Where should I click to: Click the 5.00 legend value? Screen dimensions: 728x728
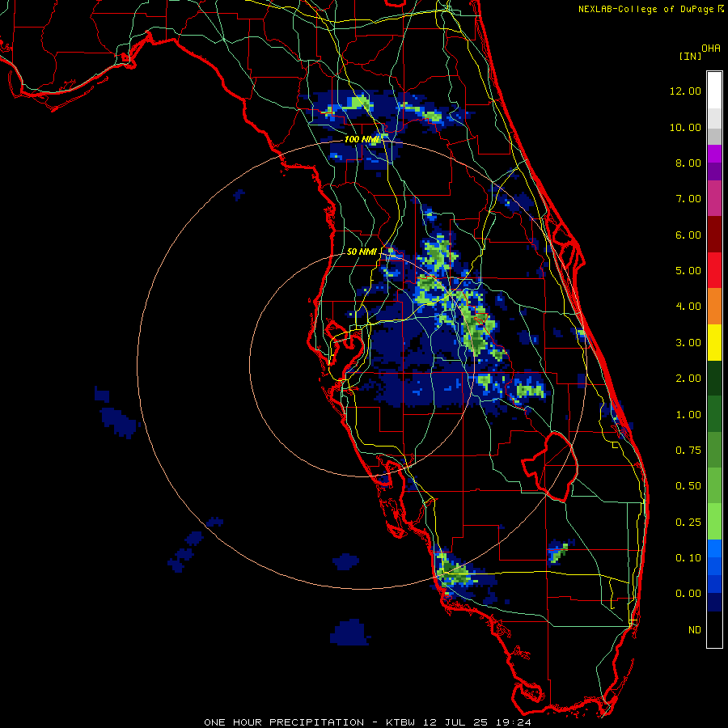[x=688, y=271]
